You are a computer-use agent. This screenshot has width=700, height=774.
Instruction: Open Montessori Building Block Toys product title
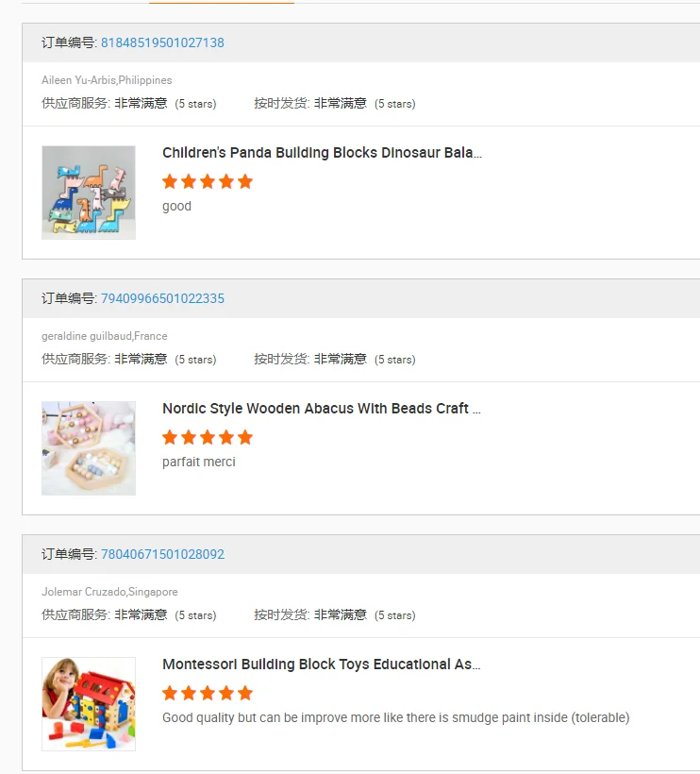[322, 665]
